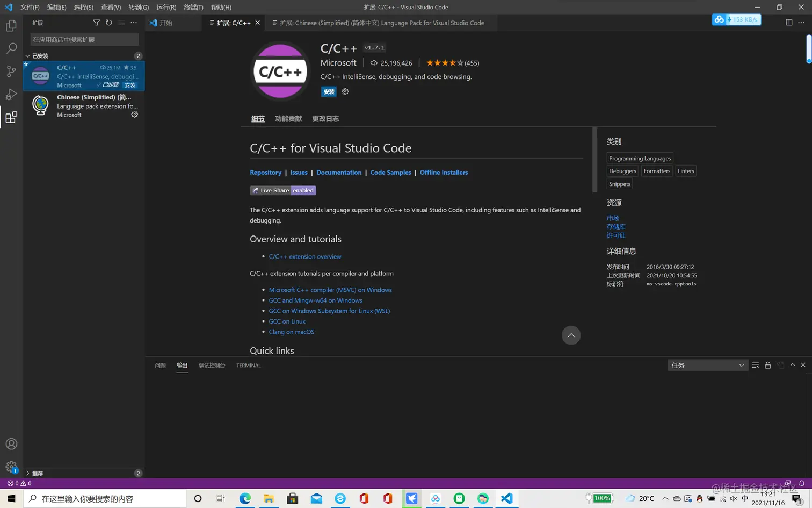
Task: Open notifications bell in status bar
Action: click(802, 483)
